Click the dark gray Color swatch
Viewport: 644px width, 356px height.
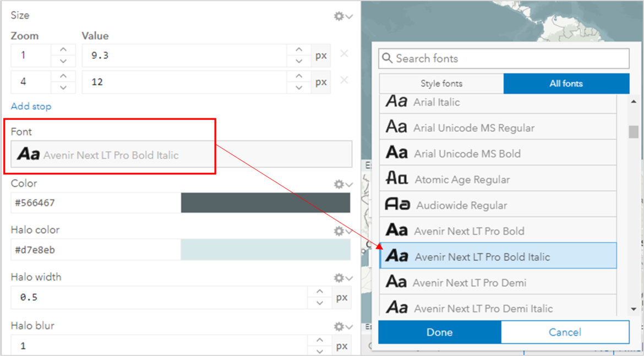pos(266,202)
